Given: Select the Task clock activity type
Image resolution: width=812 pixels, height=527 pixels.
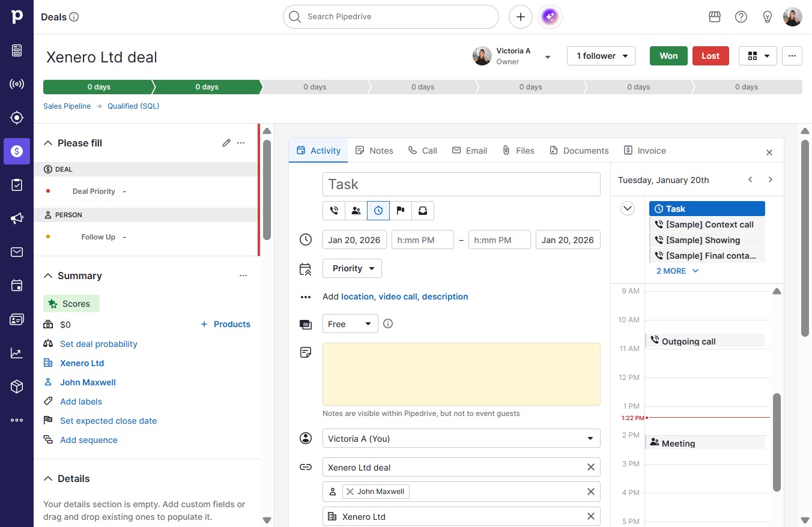Looking at the screenshot, I should (x=378, y=211).
